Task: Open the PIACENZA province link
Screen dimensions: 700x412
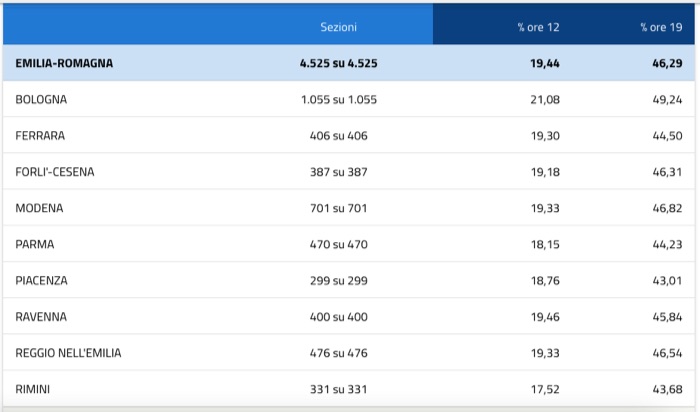Action: [x=42, y=281]
